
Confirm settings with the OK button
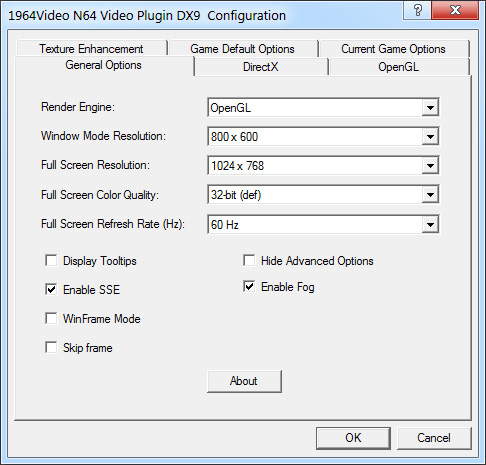click(353, 438)
